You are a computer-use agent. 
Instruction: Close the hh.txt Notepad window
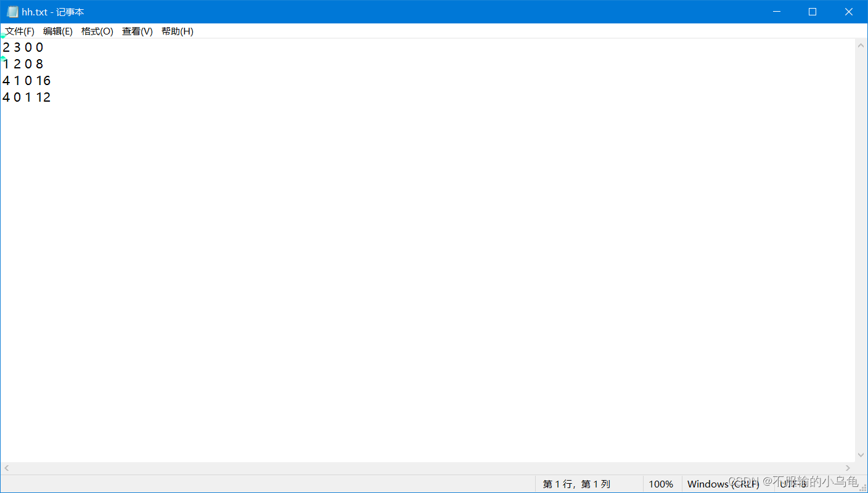(x=848, y=12)
